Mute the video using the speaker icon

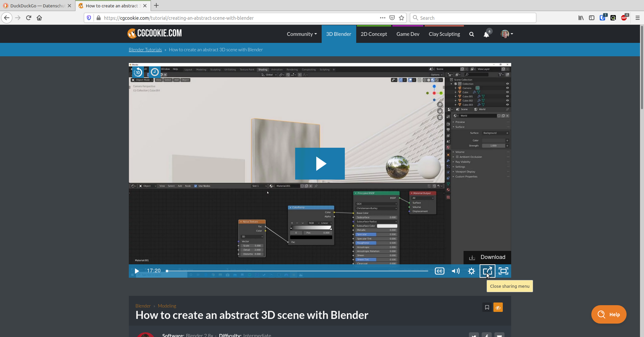pyautogui.click(x=455, y=271)
